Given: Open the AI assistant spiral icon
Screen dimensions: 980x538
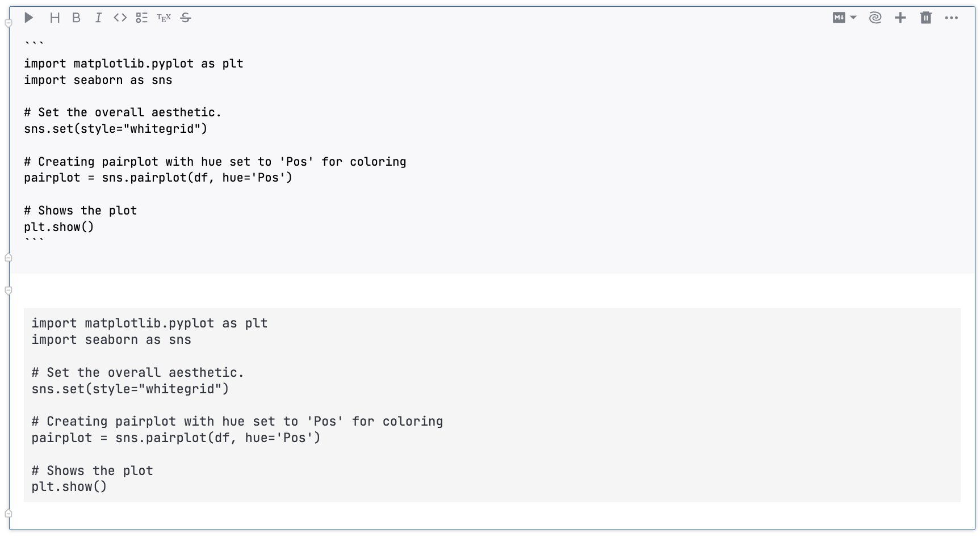Looking at the screenshot, I should 875,18.
